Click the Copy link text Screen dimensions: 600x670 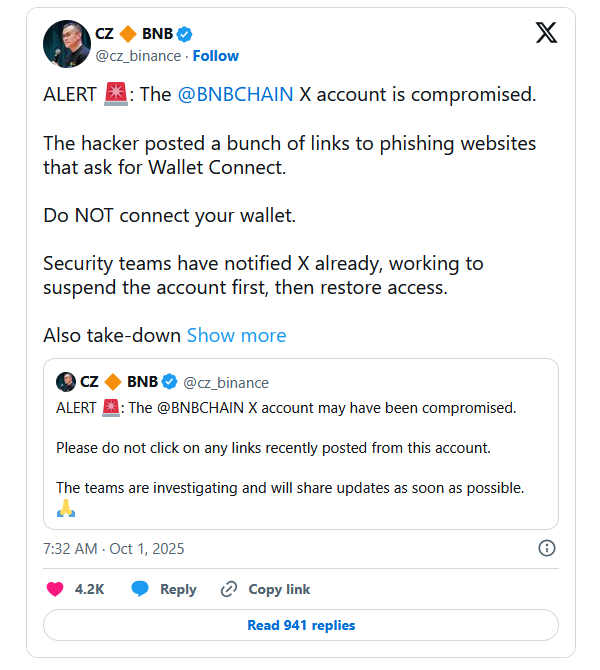click(279, 589)
